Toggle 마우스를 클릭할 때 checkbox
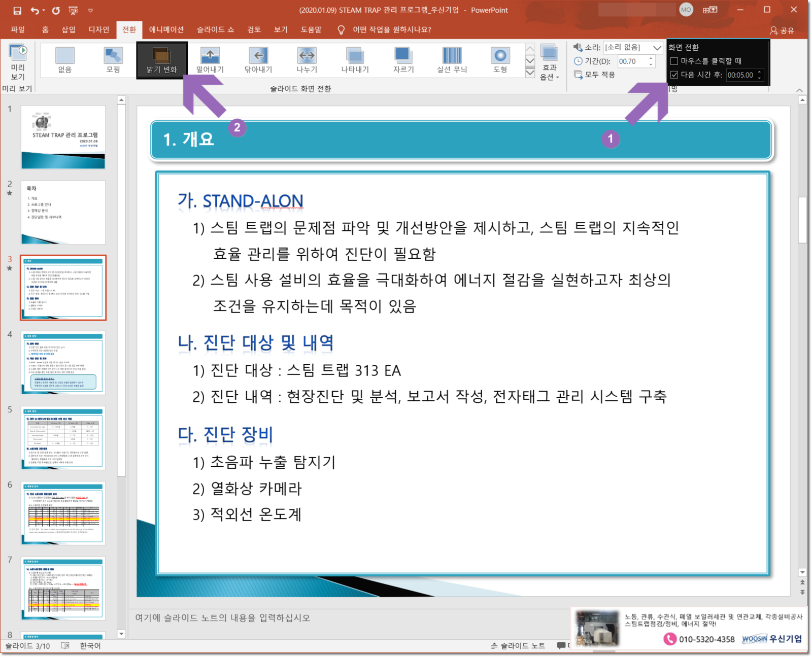Viewport: 812px width, 657px height. [674, 61]
